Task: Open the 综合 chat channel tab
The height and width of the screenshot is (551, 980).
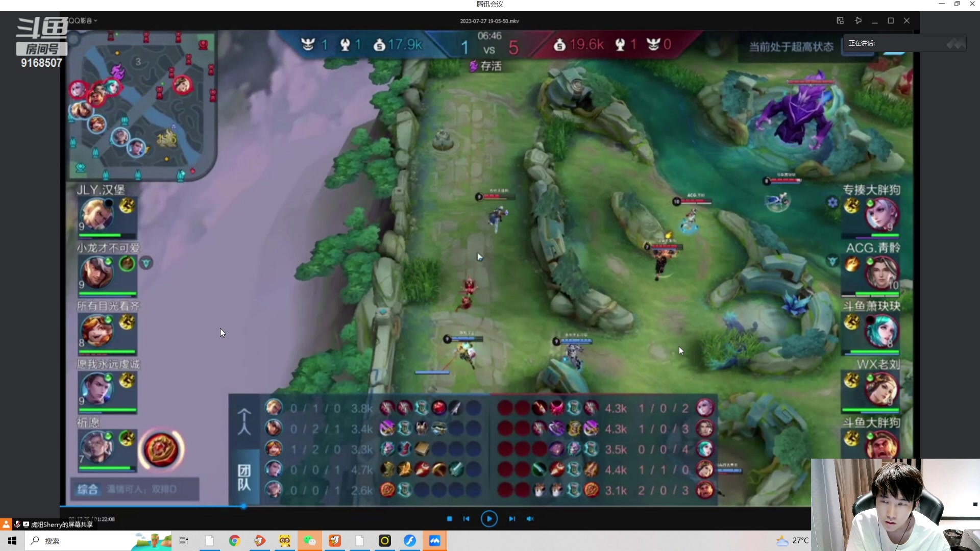Action: (87, 489)
